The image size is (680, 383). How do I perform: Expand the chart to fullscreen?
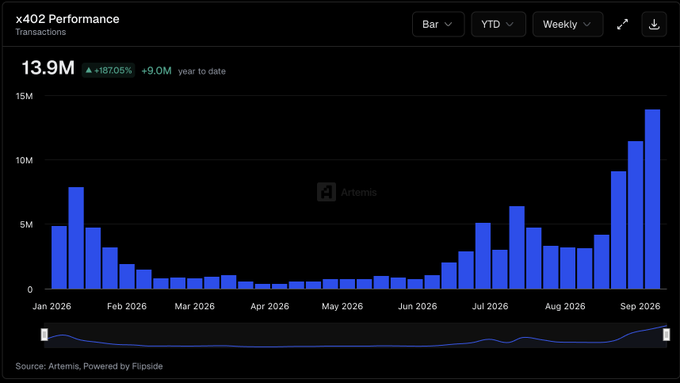[x=622, y=24]
